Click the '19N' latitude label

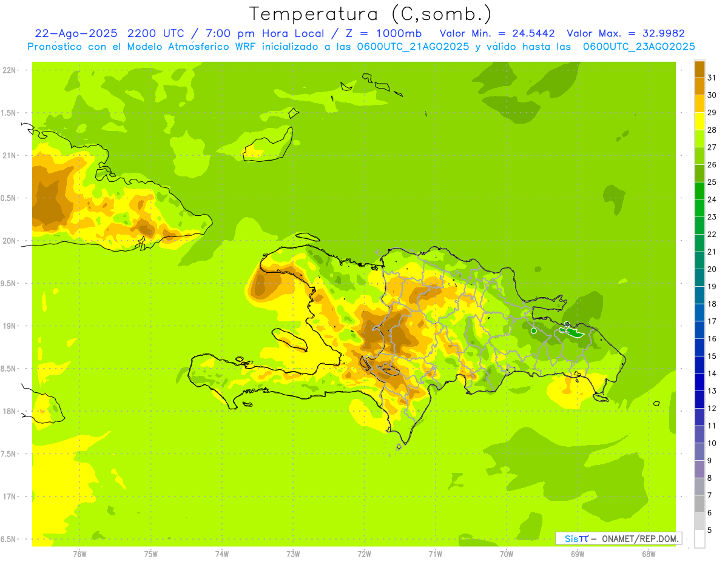click(x=10, y=326)
